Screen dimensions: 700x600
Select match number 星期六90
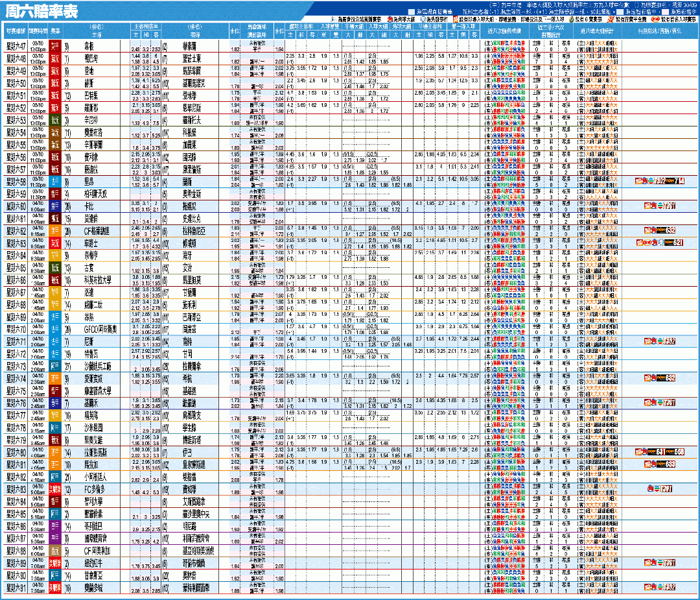[x=16, y=575]
